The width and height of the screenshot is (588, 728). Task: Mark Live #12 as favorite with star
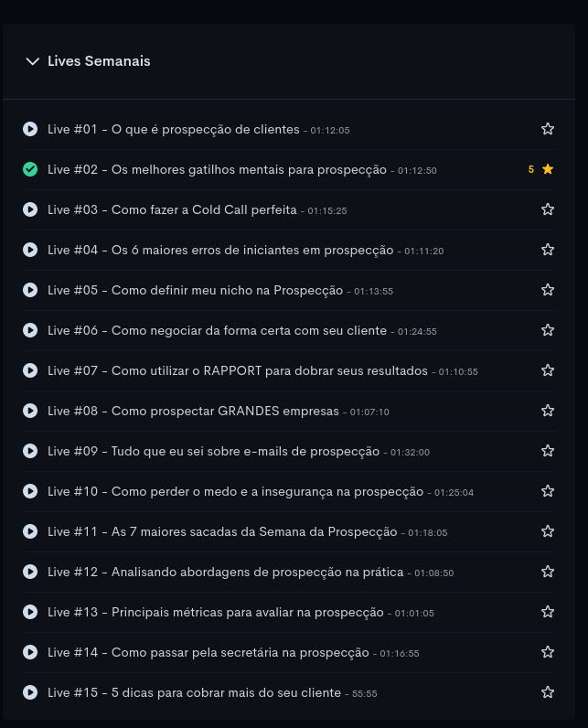point(548,572)
